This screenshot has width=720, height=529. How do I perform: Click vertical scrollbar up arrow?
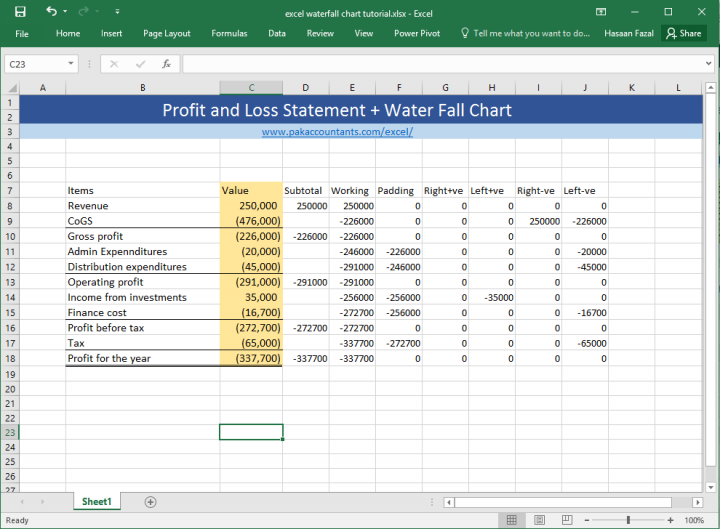click(710, 87)
